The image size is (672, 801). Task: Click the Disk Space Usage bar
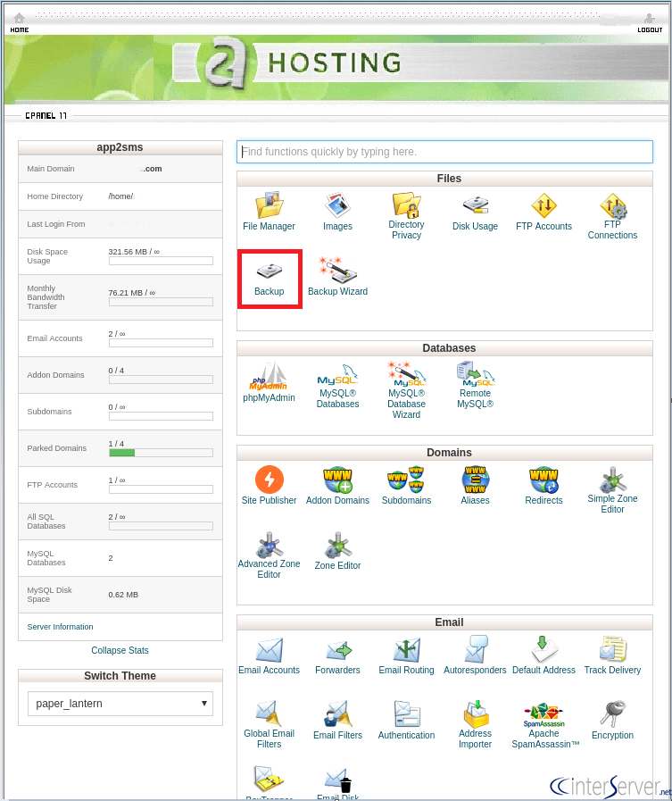tap(161, 261)
